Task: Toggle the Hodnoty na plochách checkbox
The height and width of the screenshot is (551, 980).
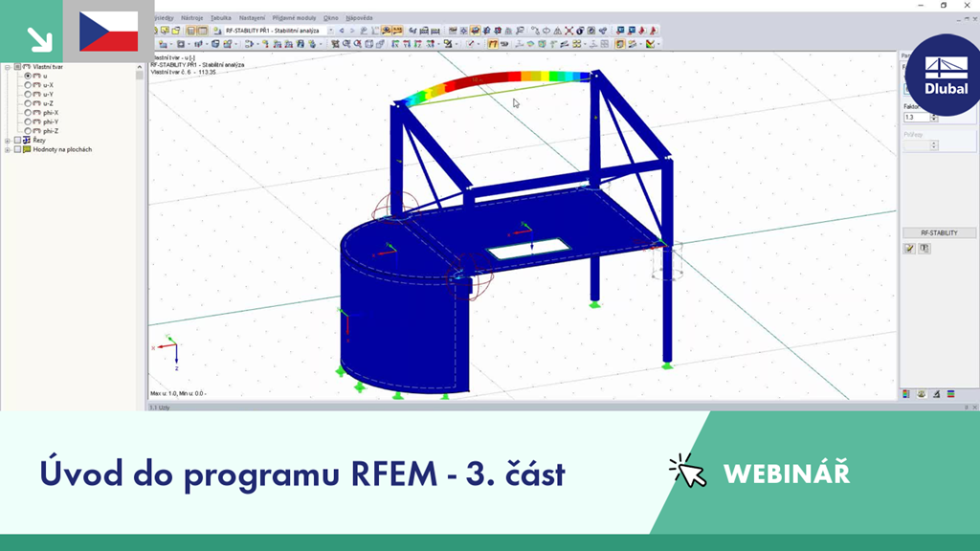Action: click(17, 150)
